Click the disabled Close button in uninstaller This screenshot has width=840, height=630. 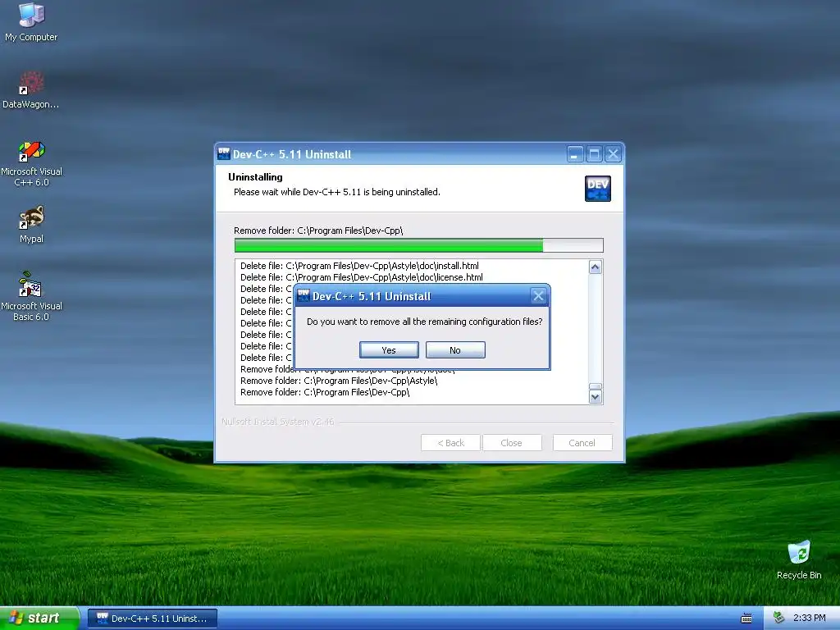pos(512,442)
